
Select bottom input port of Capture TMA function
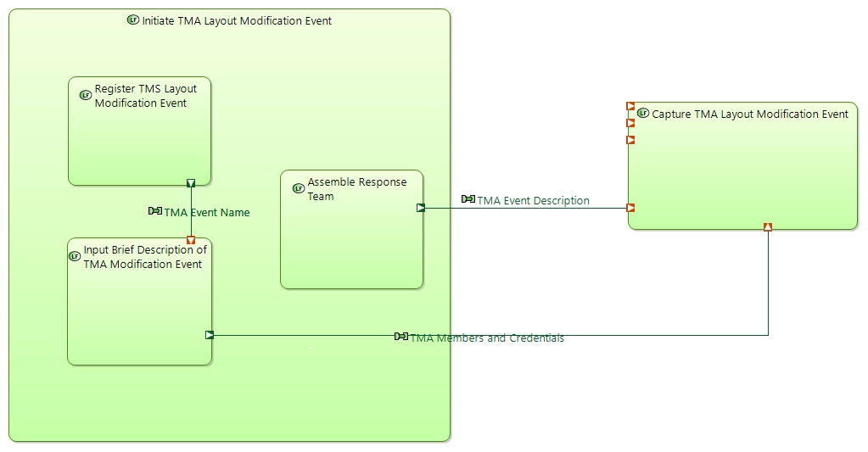coord(768,226)
